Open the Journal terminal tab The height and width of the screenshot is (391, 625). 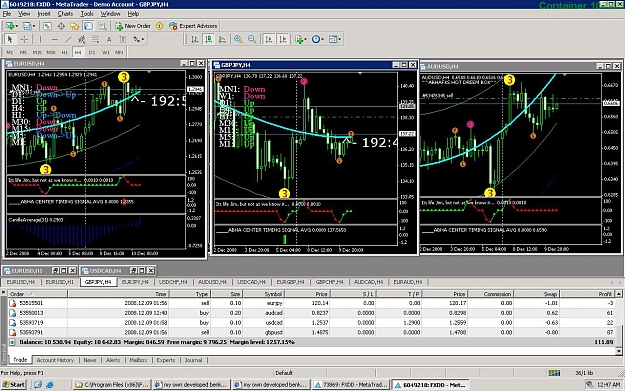pyautogui.click(x=193, y=360)
